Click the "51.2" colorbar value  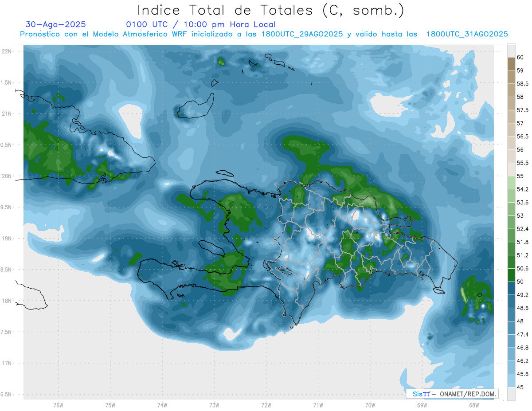[x=523, y=255]
